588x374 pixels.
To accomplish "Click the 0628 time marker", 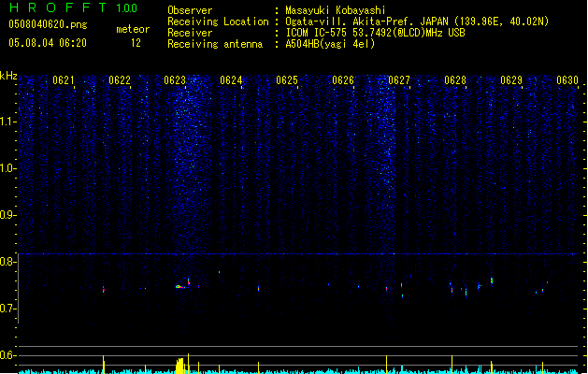I will click(455, 80).
